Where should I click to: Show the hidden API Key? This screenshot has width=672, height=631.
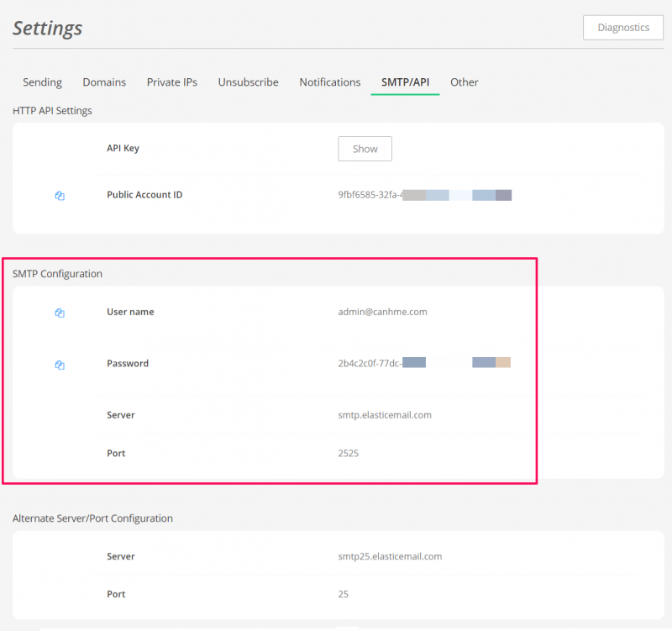pyautogui.click(x=365, y=149)
